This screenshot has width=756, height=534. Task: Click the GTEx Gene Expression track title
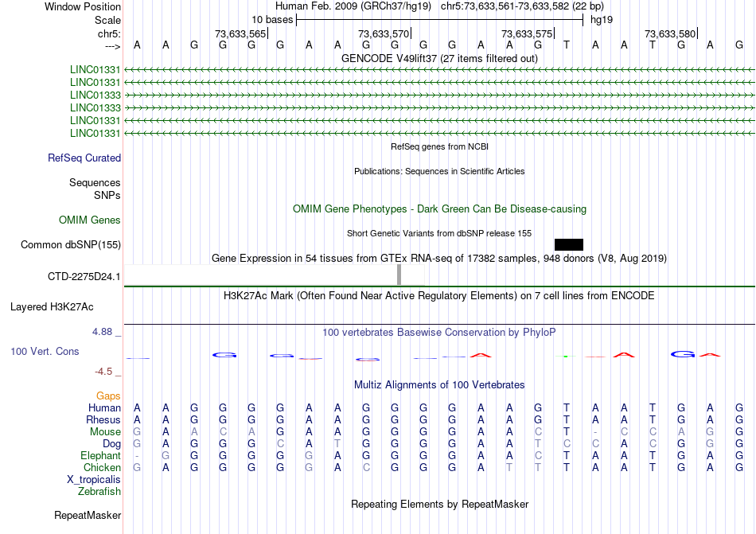pyautogui.click(x=439, y=259)
